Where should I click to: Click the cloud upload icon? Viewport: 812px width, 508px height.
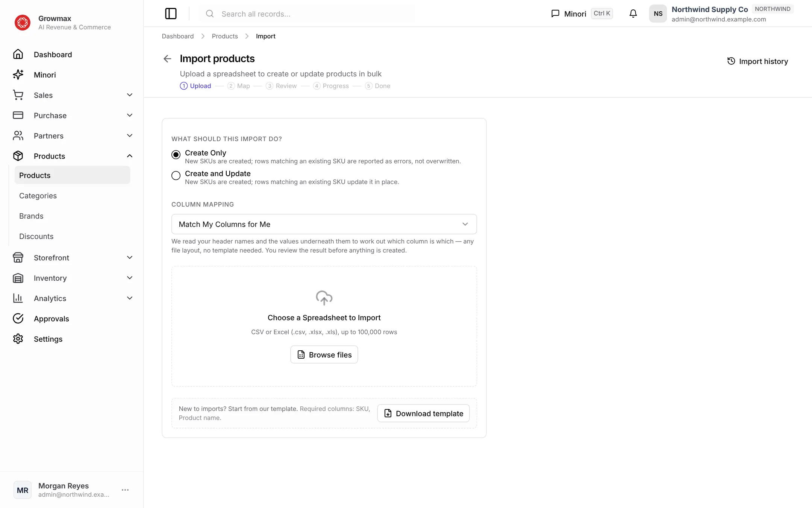click(324, 298)
